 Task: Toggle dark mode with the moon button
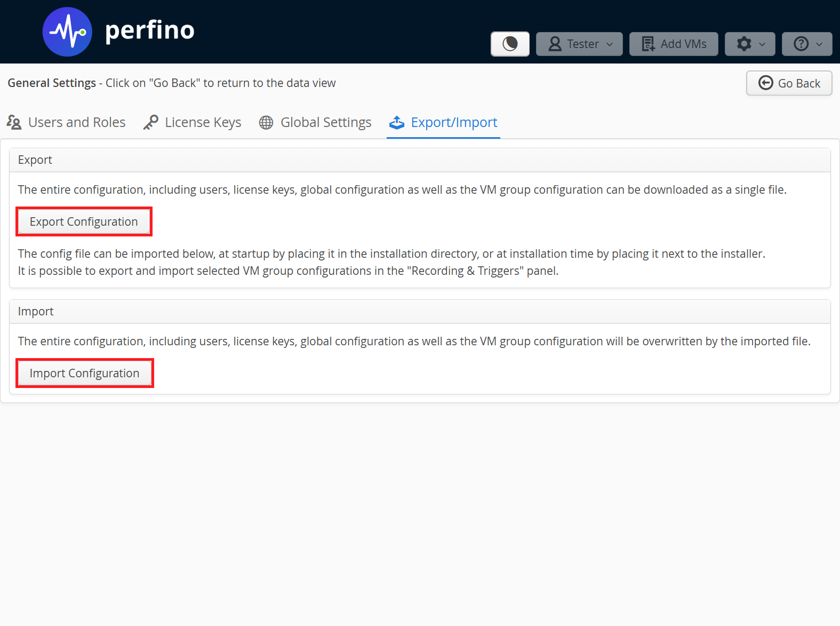510,44
